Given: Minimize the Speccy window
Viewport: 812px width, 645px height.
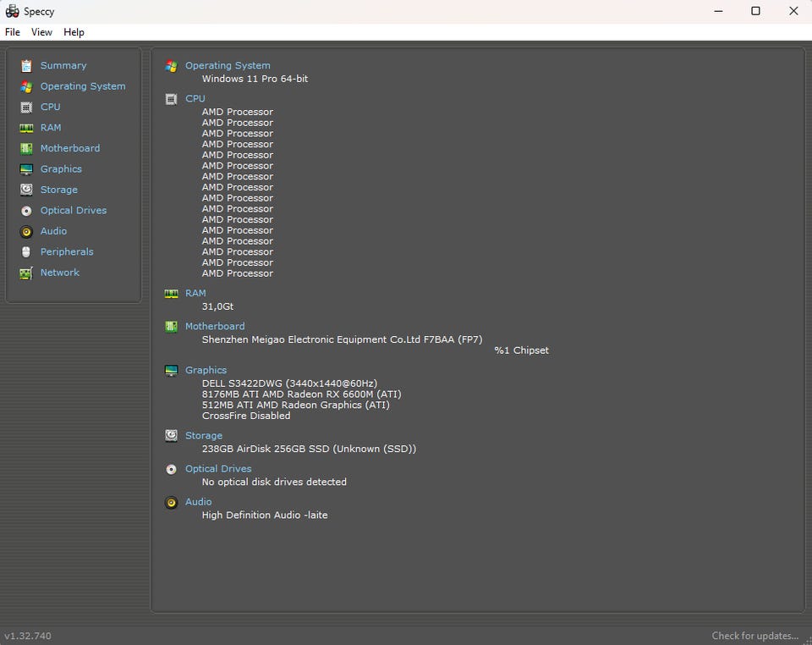Looking at the screenshot, I should click(x=718, y=11).
